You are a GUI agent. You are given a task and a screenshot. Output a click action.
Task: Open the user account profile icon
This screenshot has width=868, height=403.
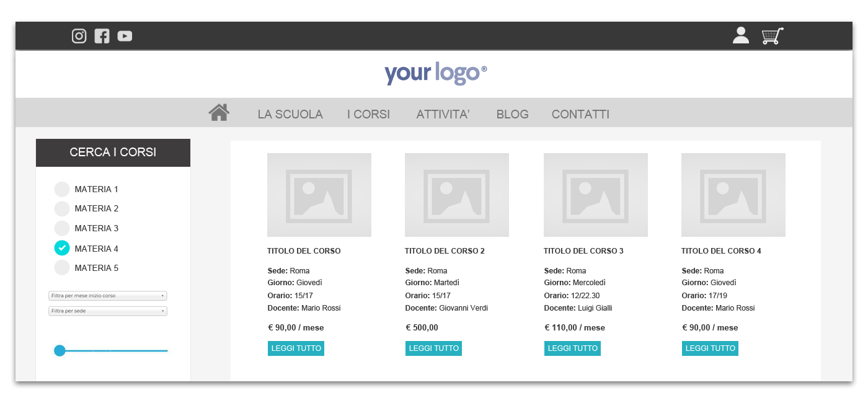(741, 35)
